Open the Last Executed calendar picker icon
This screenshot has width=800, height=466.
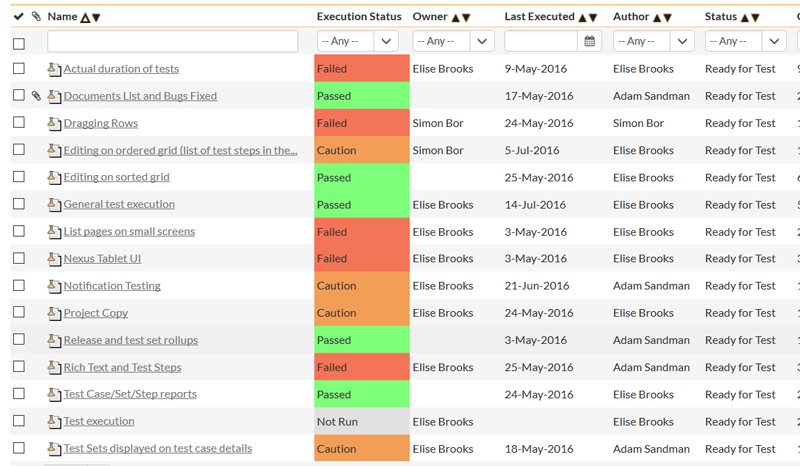click(x=590, y=42)
